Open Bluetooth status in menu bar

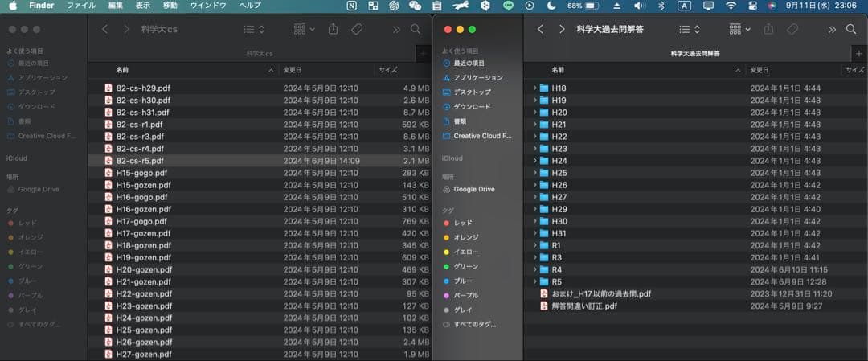[661, 6]
